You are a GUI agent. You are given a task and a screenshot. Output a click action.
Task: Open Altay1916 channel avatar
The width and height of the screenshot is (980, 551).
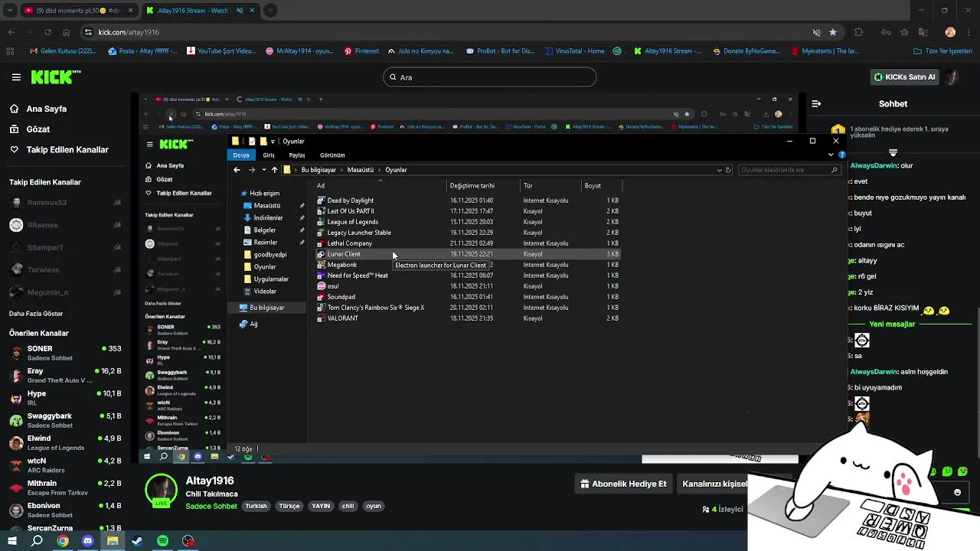tap(161, 491)
